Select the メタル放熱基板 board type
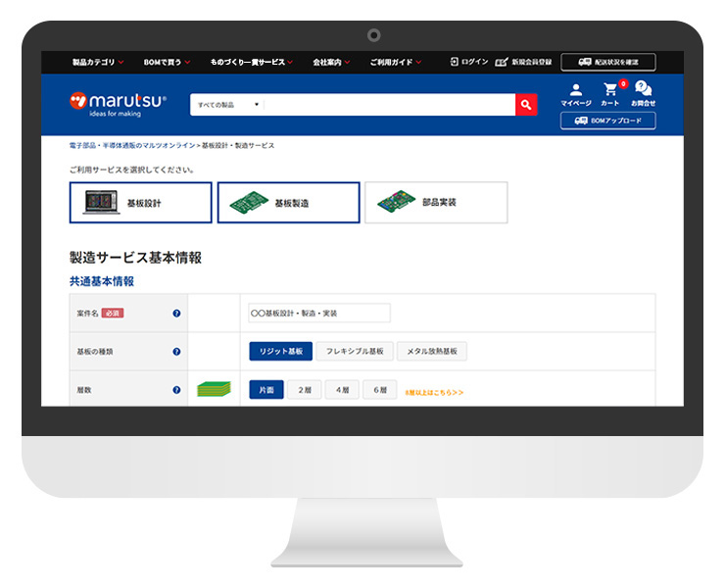 point(431,351)
